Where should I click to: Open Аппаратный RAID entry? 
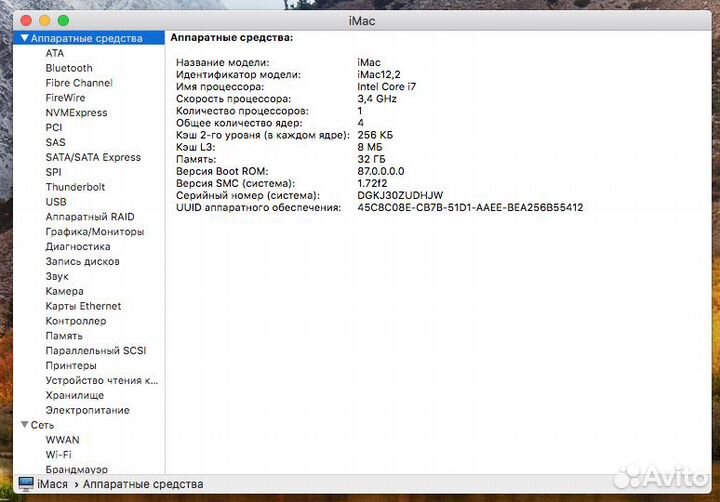[x=90, y=217]
